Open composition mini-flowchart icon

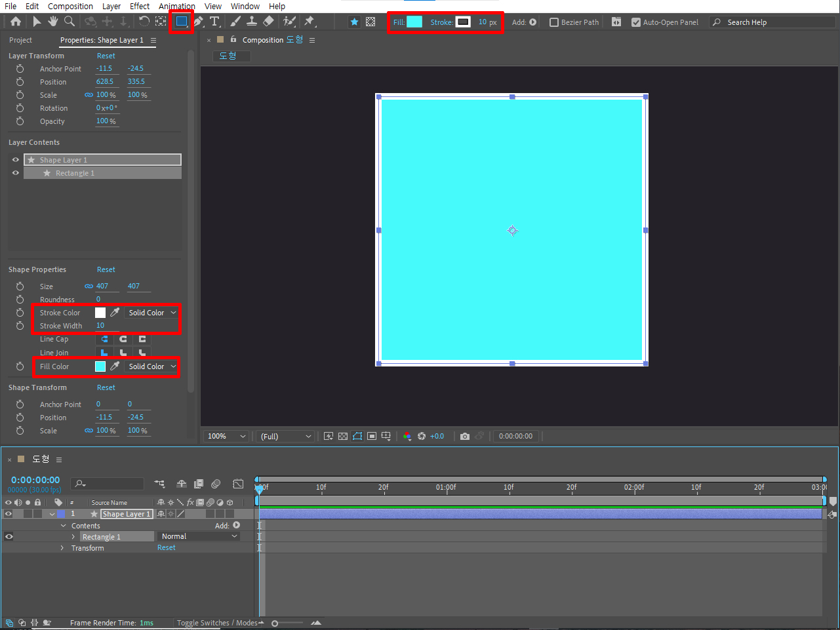point(159,484)
